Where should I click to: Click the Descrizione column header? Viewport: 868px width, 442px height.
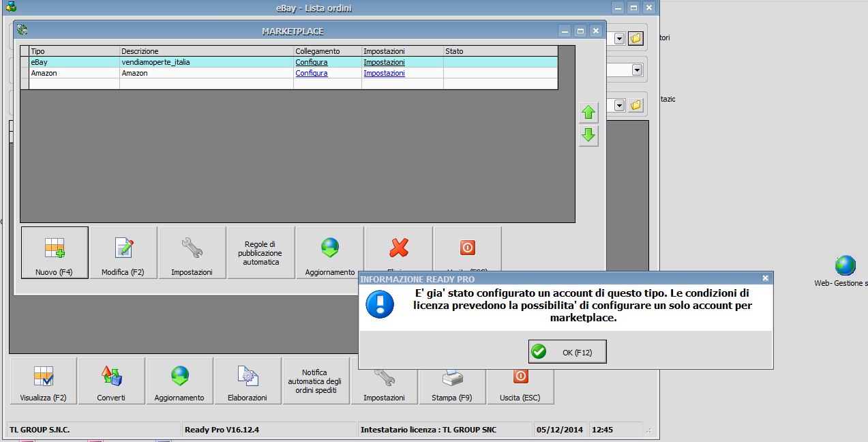click(207, 51)
